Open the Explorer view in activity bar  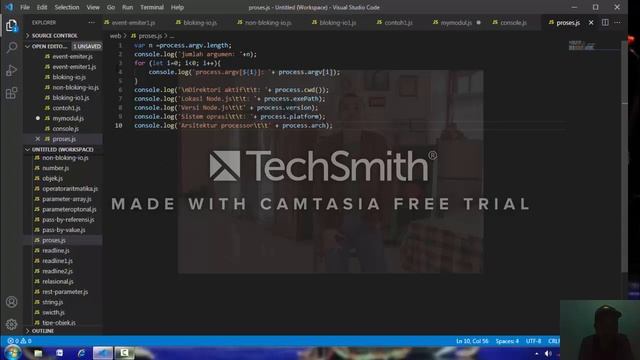[x=11, y=26]
